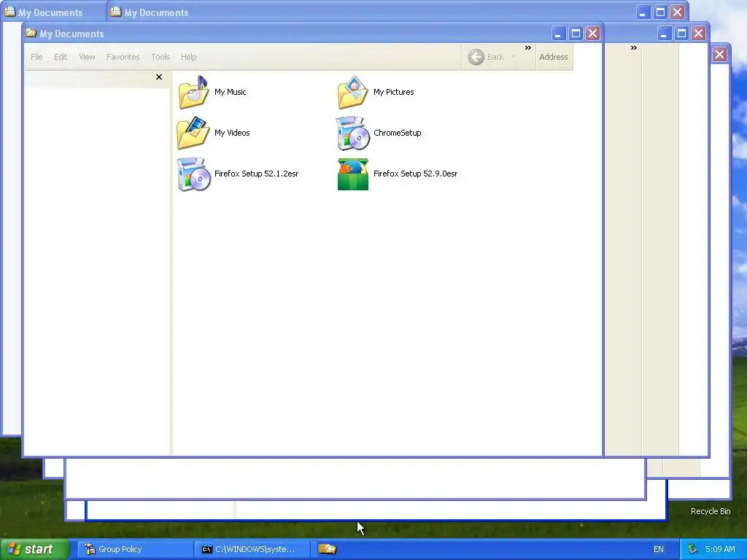Open the Favorites menu
747x560 pixels.
(x=123, y=57)
